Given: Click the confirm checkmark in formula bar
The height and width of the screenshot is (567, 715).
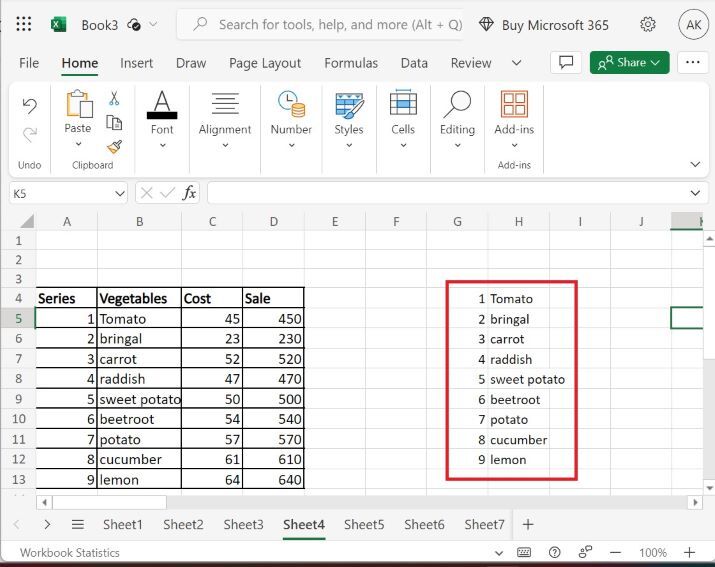Looking at the screenshot, I should (167, 193).
